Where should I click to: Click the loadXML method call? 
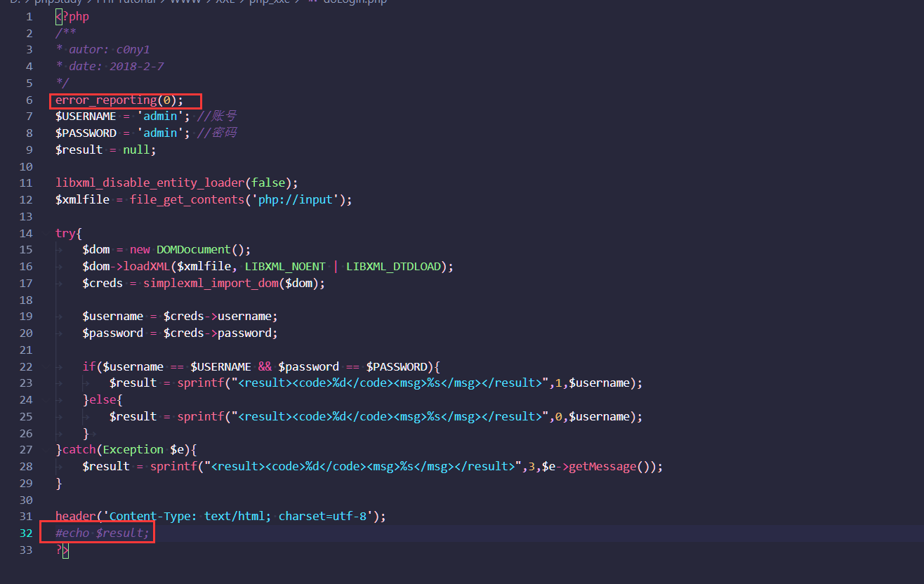tap(147, 267)
